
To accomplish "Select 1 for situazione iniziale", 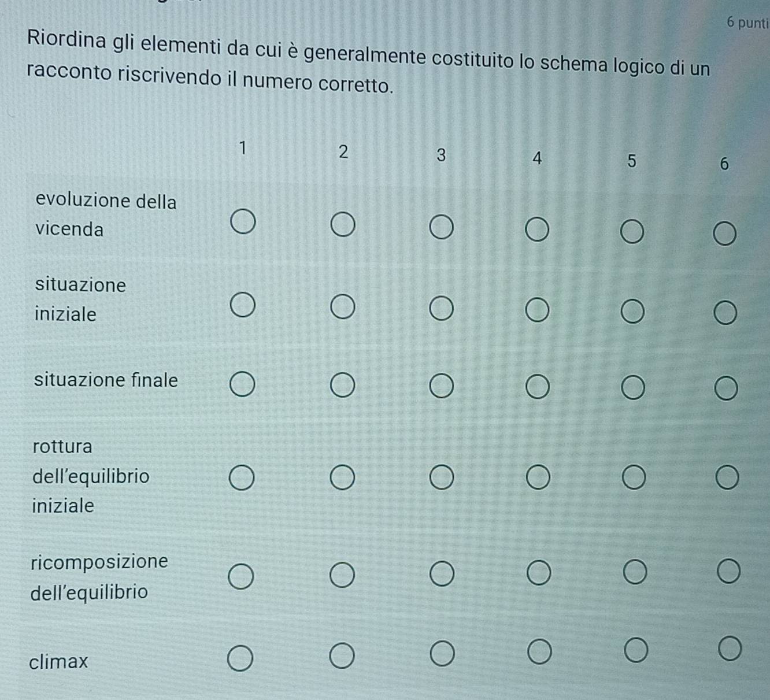I will [242, 306].
